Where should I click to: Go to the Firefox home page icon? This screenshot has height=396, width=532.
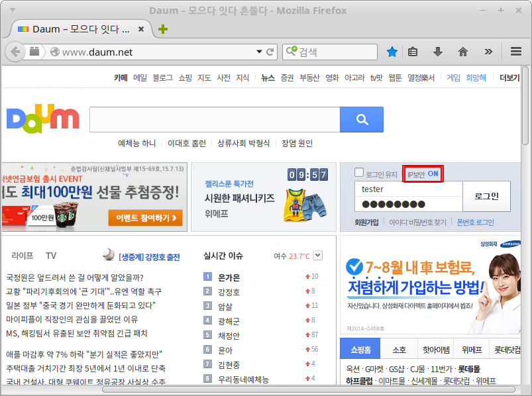point(463,52)
